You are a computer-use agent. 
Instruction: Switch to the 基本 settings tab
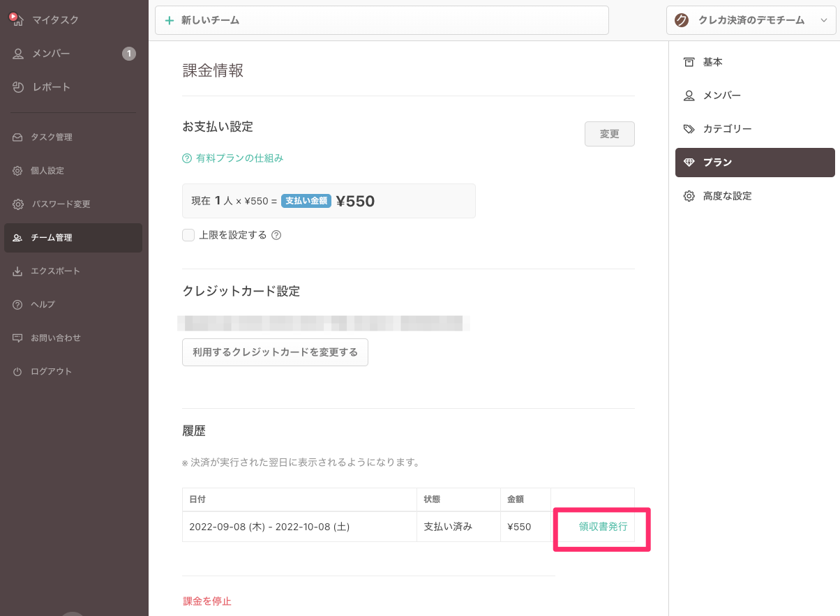[712, 62]
